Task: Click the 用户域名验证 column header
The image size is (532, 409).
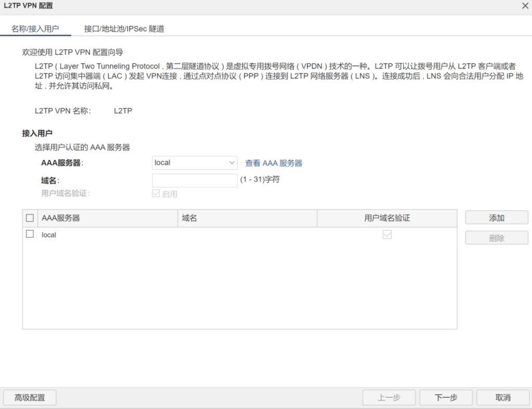Action: [387, 218]
